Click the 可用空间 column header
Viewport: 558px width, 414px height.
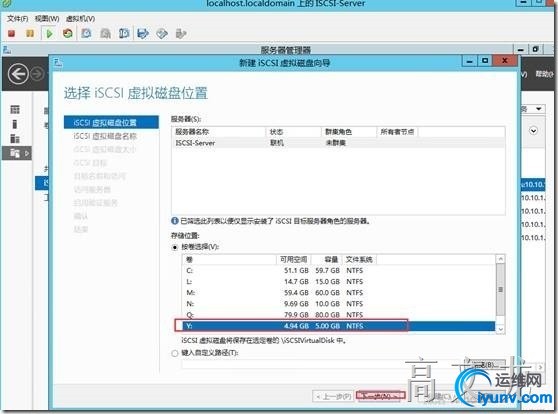293,260
